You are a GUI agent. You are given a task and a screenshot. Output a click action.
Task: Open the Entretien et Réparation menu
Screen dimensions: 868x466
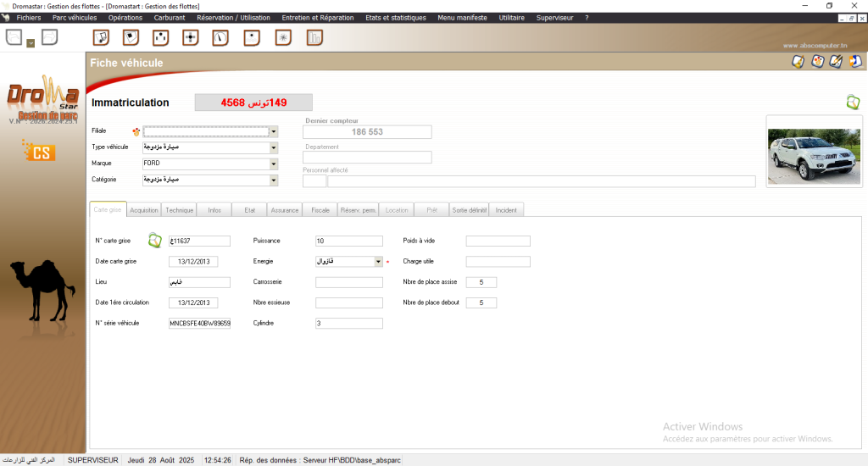pyautogui.click(x=318, y=17)
